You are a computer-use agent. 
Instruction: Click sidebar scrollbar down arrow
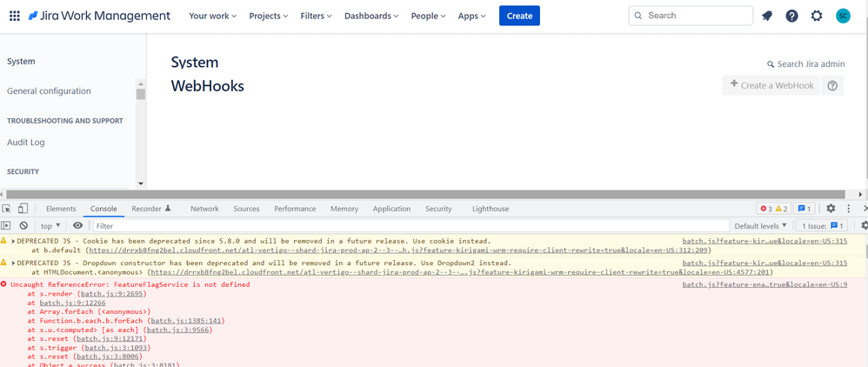click(x=141, y=183)
